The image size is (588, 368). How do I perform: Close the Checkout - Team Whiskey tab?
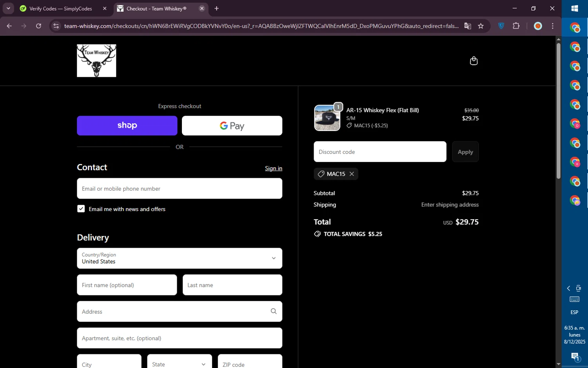tap(202, 8)
